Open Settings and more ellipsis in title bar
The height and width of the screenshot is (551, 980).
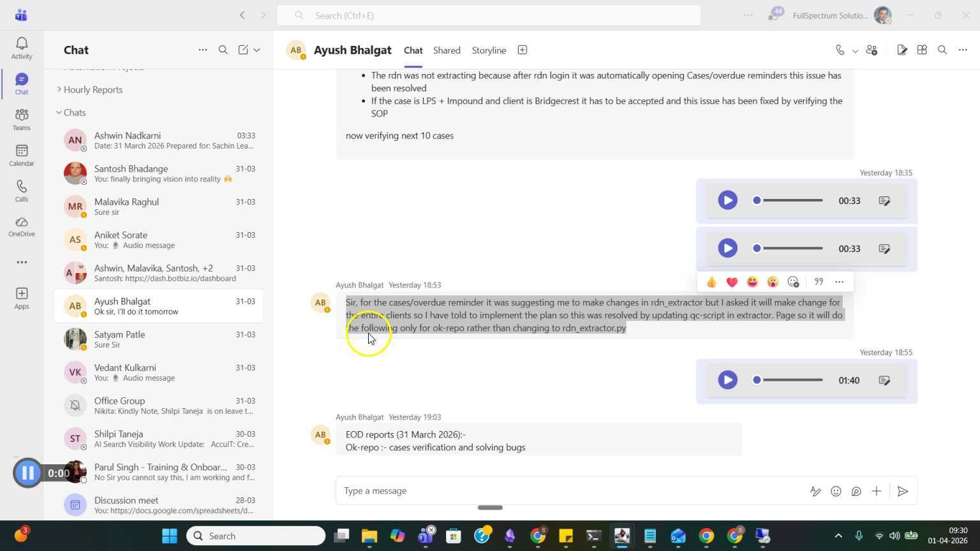click(748, 15)
